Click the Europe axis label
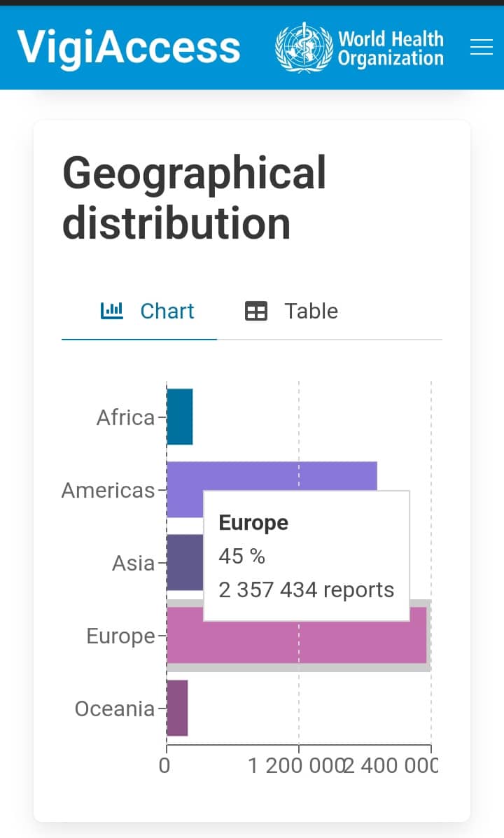 click(x=120, y=636)
